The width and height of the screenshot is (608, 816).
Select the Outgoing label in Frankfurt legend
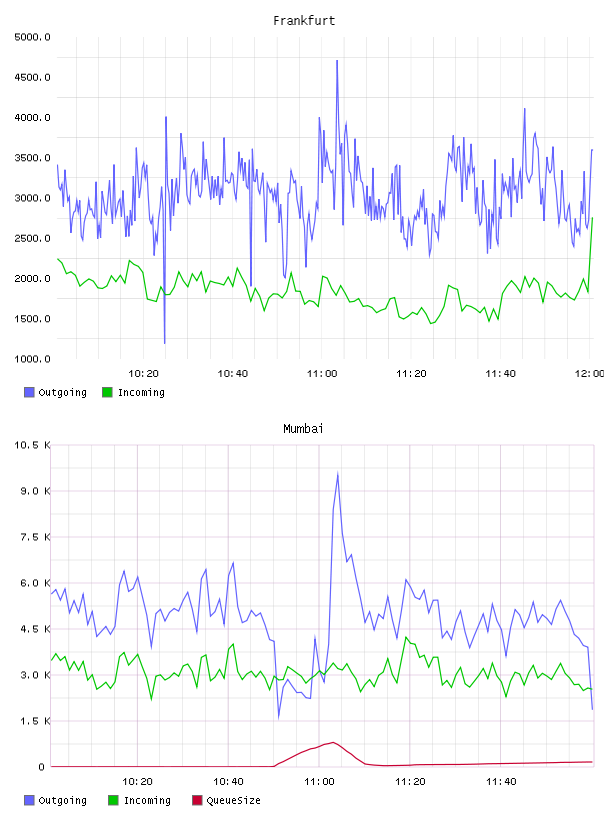(x=62, y=392)
